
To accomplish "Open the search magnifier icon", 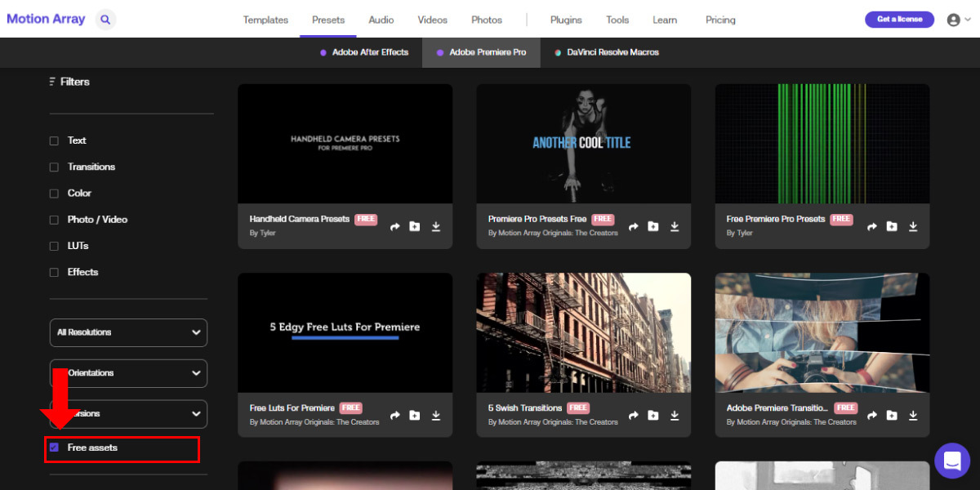I will pyautogui.click(x=105, y=19).
